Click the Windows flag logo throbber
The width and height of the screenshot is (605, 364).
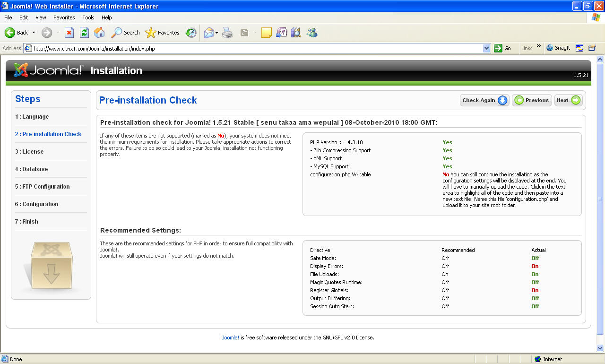pyautogui.click(x=596, y=17)
